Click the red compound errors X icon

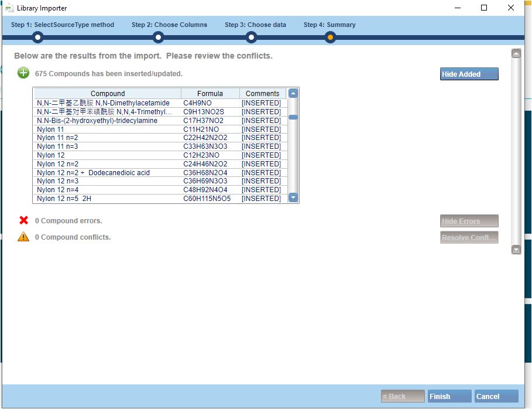pyautogui.click(x=23, y=221)
